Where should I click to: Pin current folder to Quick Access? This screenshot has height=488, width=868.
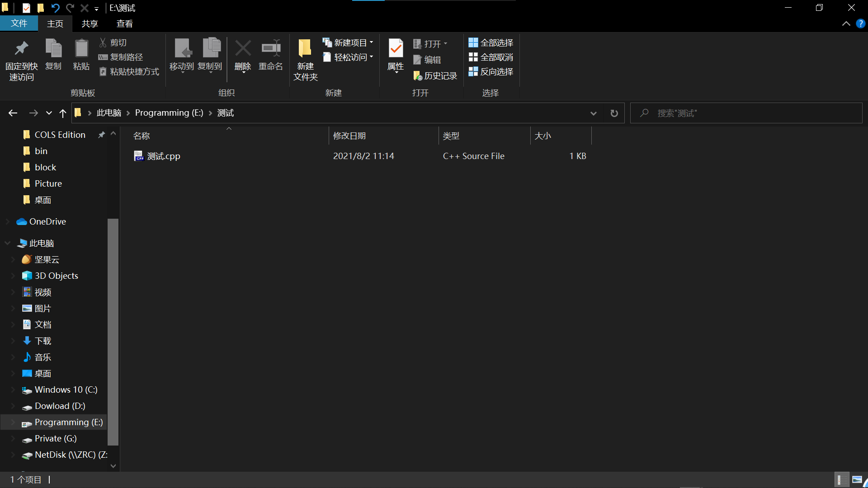point(21,59)
